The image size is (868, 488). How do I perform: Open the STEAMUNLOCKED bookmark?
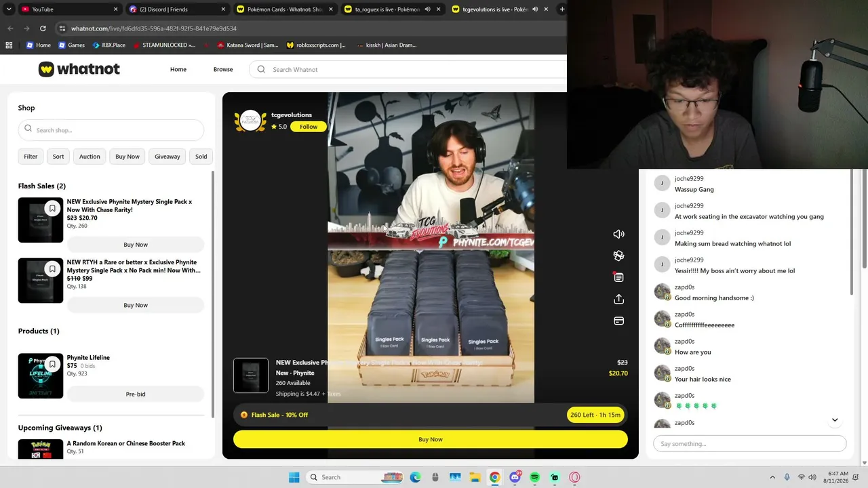click(163, 45)
